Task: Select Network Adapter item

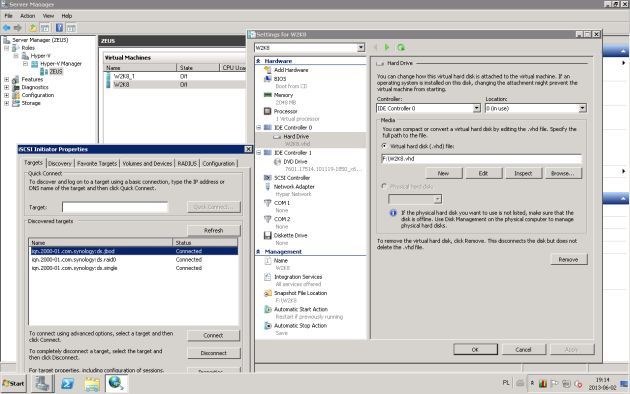Action: 294,186
